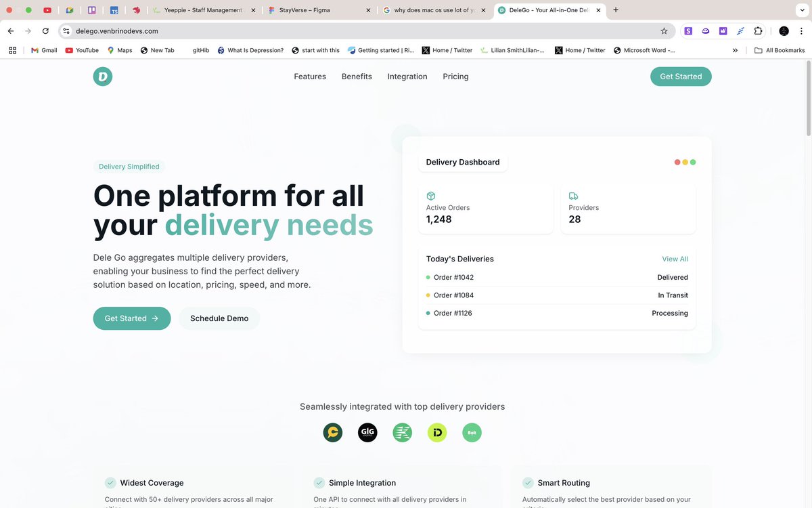Open the All Bookmarks folder
Screen dimensions: 812x508
pos(780,50)
